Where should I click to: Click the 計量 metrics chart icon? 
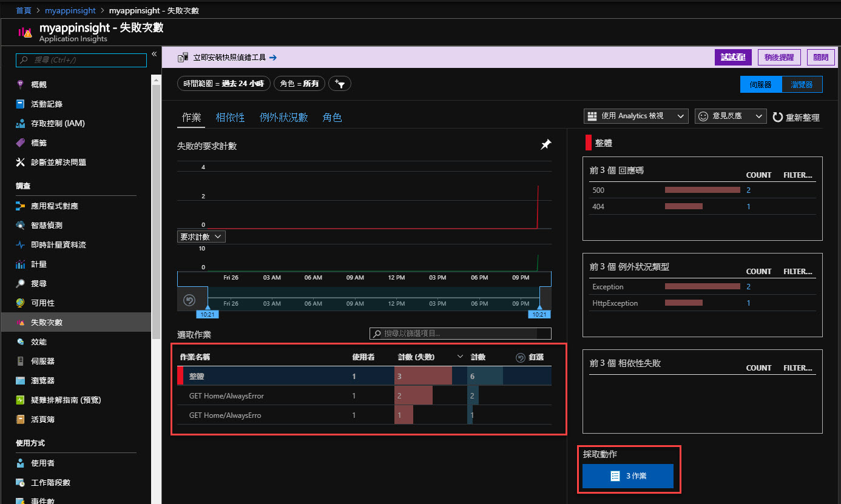click(21, 264)
